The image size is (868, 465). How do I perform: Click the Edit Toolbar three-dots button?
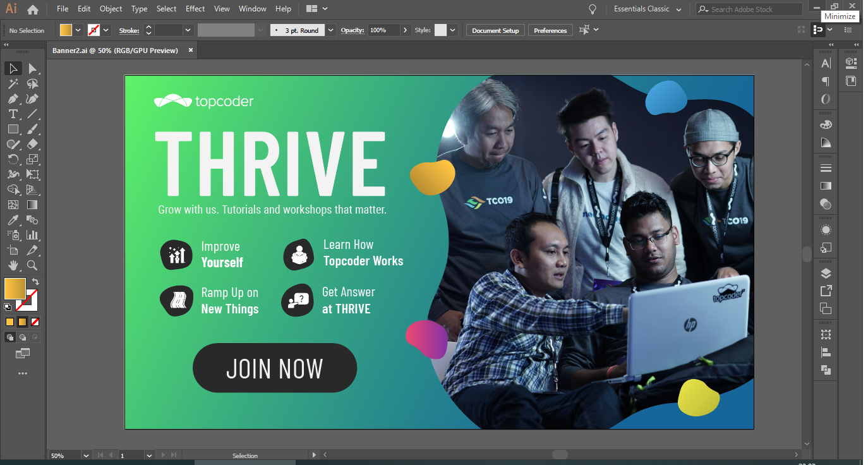pos(23,373)
